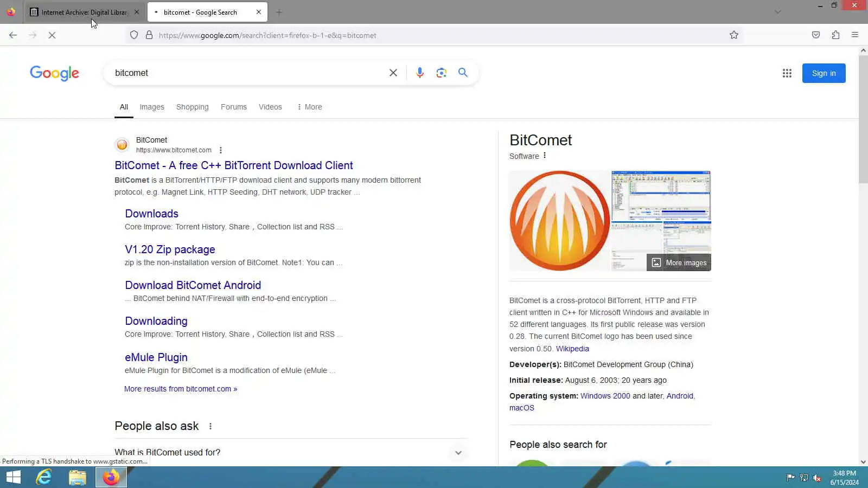View more results from bitcomet.com
868x488 pixels.
pos(181,389)
